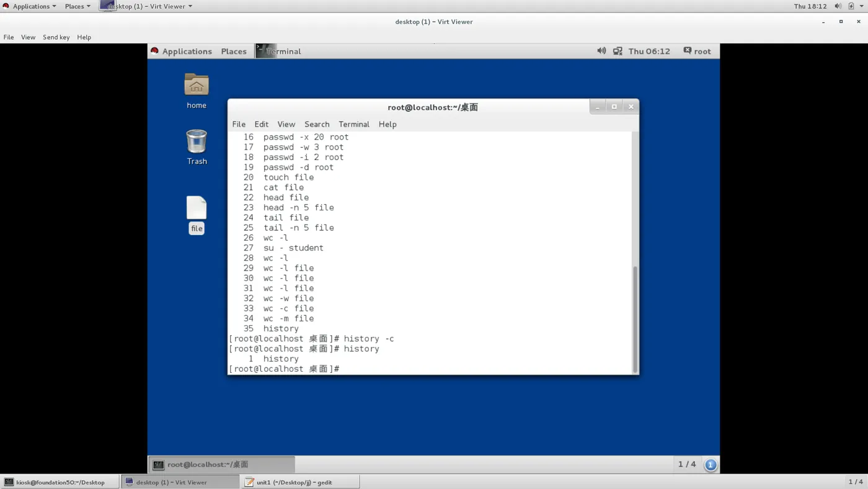Switch to kiosk@foundation50 terminal in host taskbar
Viewport: 868px width, 489px height.
coord(60,482)
